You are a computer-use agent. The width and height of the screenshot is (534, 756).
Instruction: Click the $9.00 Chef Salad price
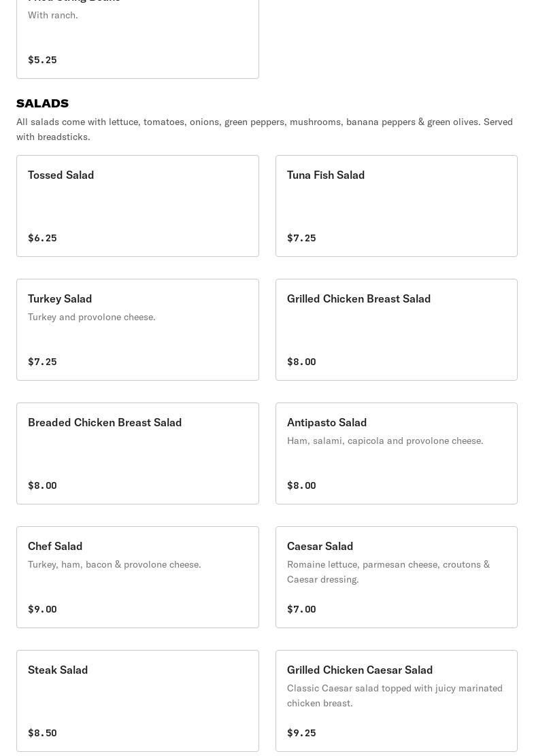tap(42, 609)
